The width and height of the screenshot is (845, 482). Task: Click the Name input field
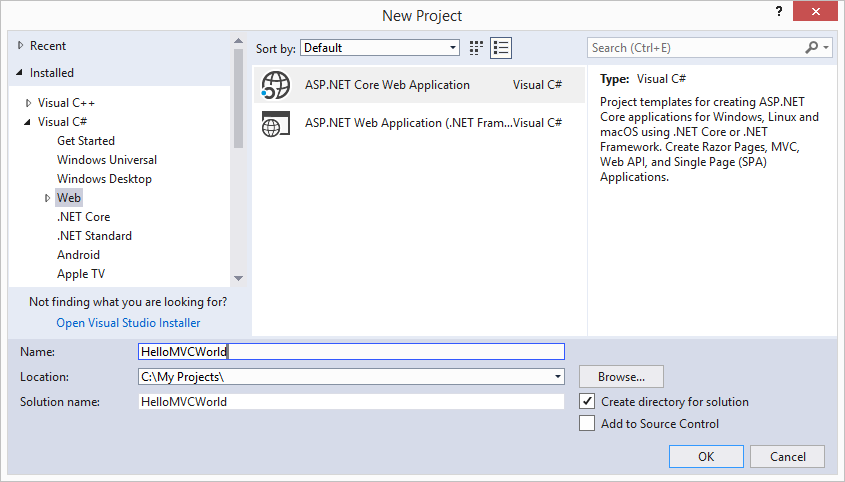(351, 352)
